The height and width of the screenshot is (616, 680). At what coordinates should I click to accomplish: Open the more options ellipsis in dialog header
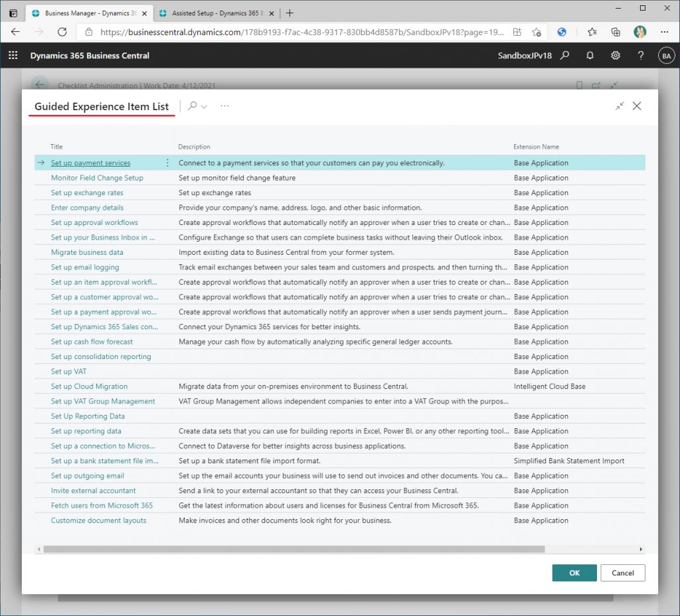coord(224,106)
